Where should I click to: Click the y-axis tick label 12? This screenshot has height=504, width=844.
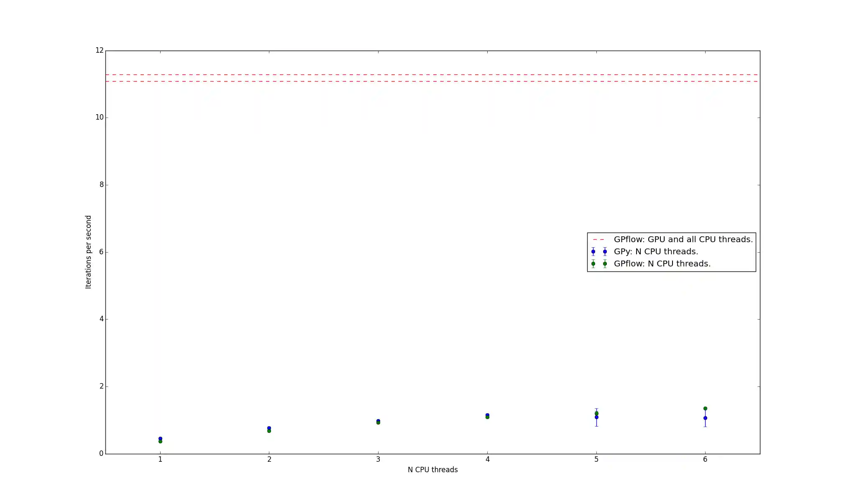[x=99, y=50]
